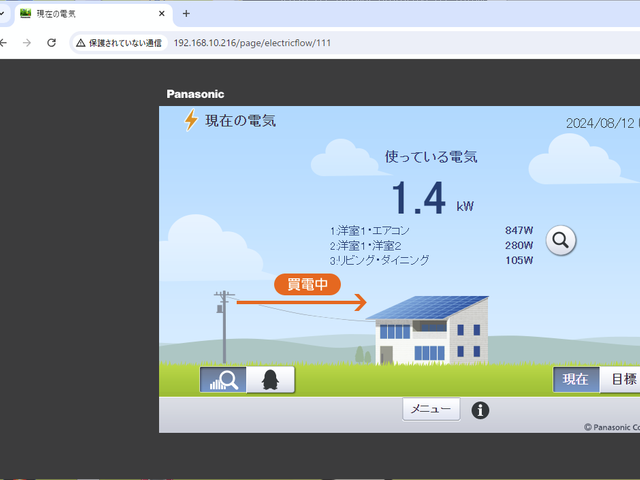Image resolution: width=640 pixels, height=480 pixels.
Task: Click the 買電中 status badge
Action: click(307, 284)
